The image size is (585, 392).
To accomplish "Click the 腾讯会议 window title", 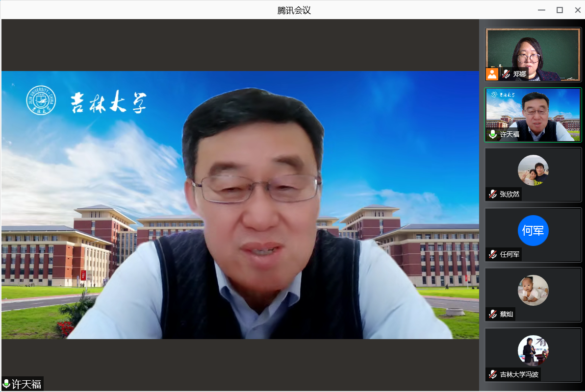I will (294, 10).
